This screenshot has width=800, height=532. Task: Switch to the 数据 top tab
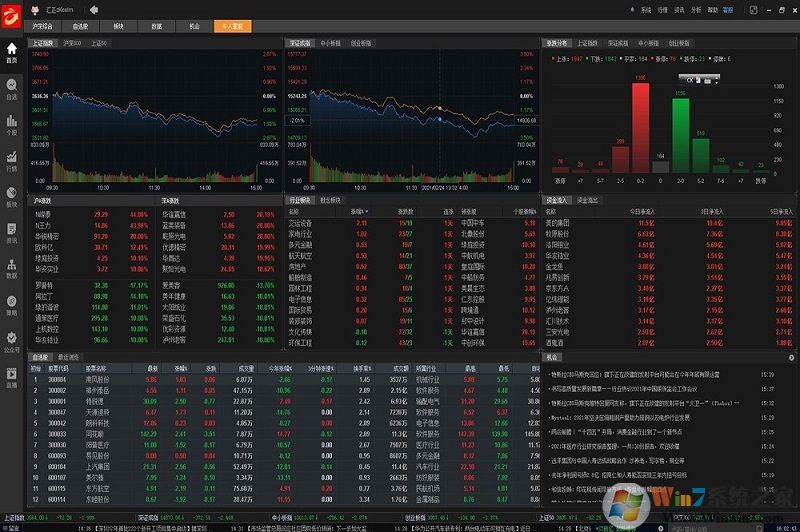coord(157,26)
